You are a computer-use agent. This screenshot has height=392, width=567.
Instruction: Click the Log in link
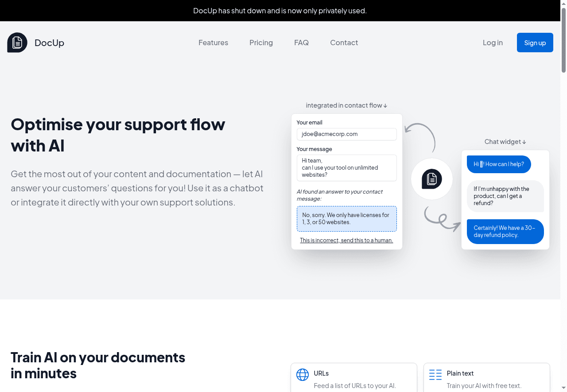[x=493, y=43]
